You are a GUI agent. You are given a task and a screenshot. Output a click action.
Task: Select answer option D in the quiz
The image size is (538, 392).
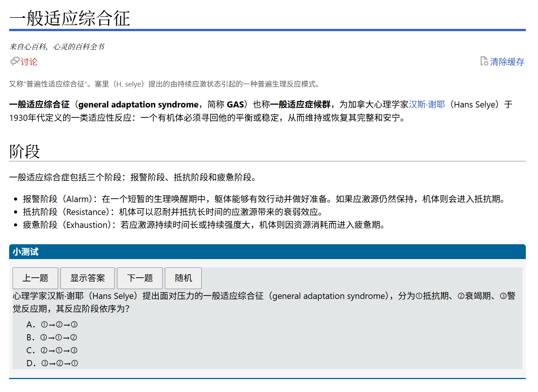(x=51, y=363)
